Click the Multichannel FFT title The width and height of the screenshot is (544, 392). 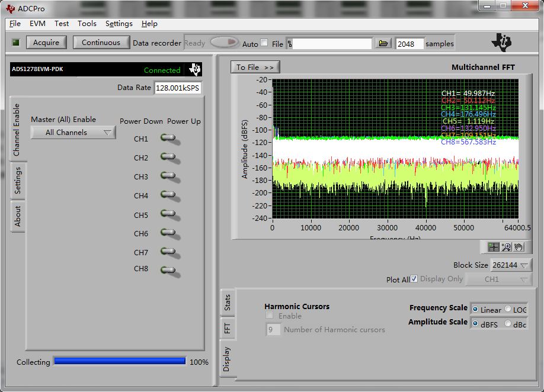pyautogui.click(x=483, y=68)
